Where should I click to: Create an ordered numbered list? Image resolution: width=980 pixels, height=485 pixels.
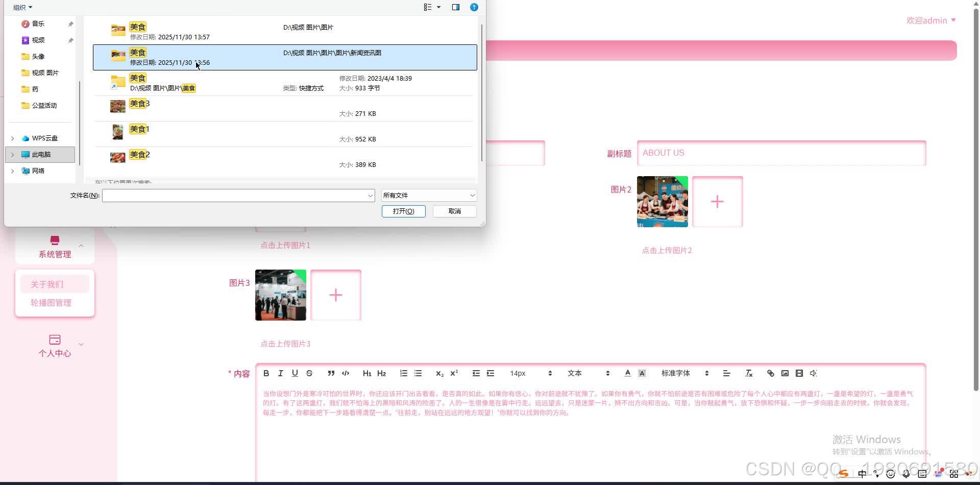(x=404, y=373)
